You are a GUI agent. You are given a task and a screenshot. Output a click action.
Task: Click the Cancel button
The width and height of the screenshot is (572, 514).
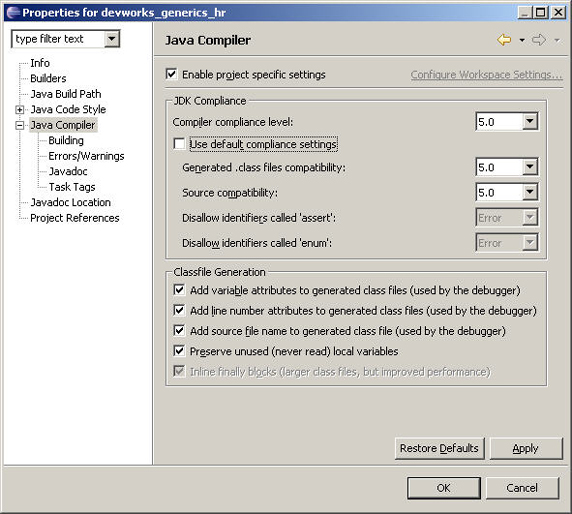[522, 488]
